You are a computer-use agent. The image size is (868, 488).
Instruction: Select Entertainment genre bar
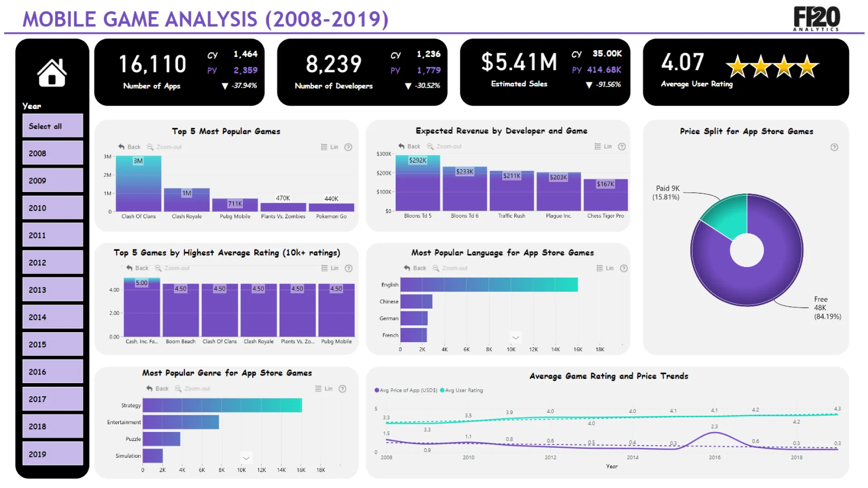tap(181, 422)
